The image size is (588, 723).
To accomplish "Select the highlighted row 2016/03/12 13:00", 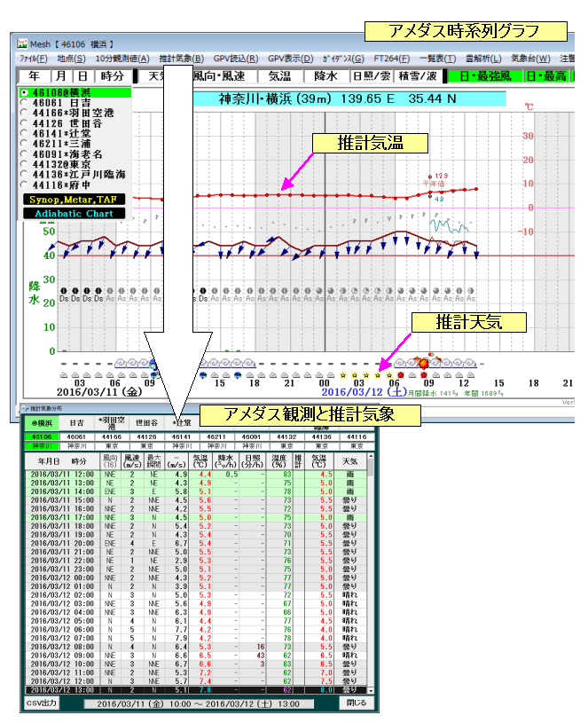I will point(196,690).
